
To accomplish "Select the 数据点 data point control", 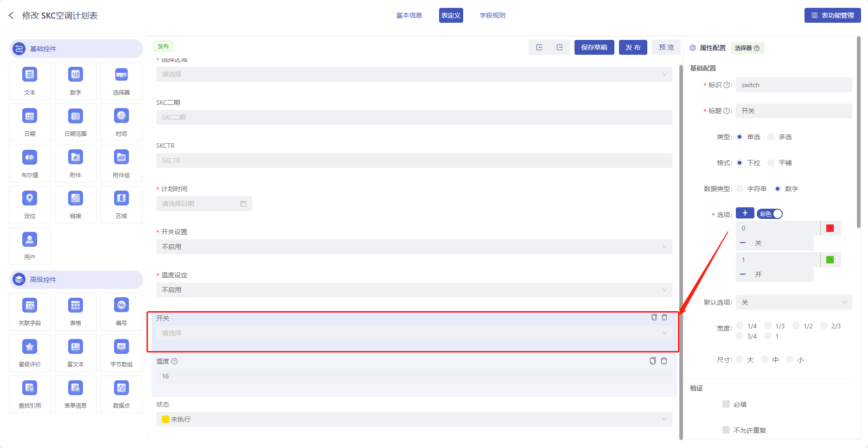I will [x=121, y=394].
